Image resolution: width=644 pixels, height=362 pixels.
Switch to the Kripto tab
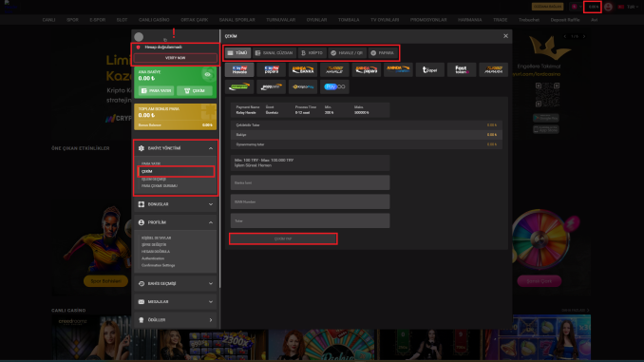click(312, 53)
